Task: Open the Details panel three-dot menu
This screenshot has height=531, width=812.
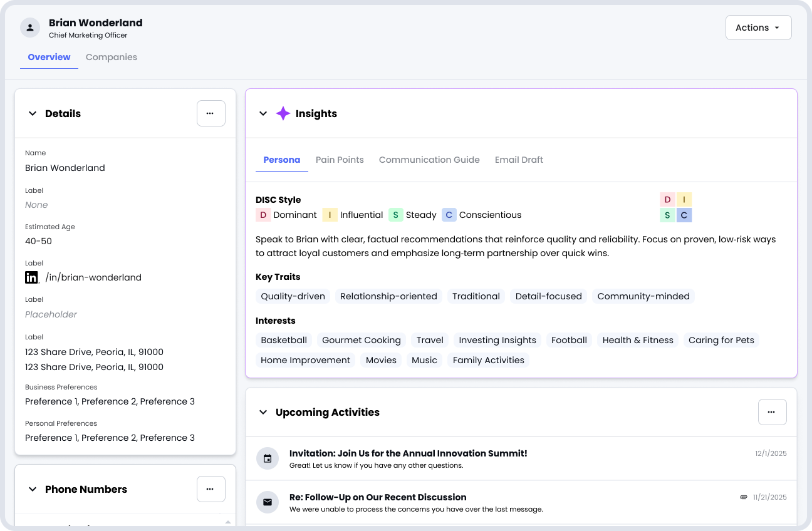Action: pos(211,113)
